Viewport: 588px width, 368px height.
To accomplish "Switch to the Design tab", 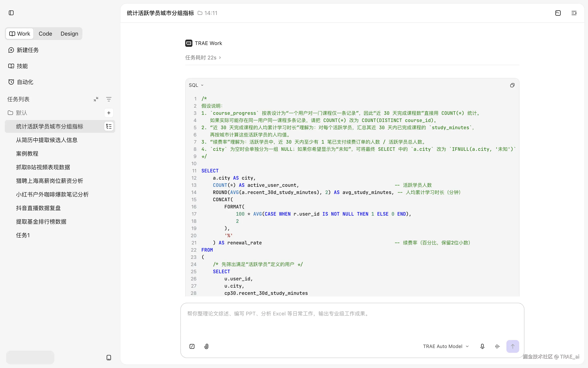I will pyautogui.click(x=69, y=34).
